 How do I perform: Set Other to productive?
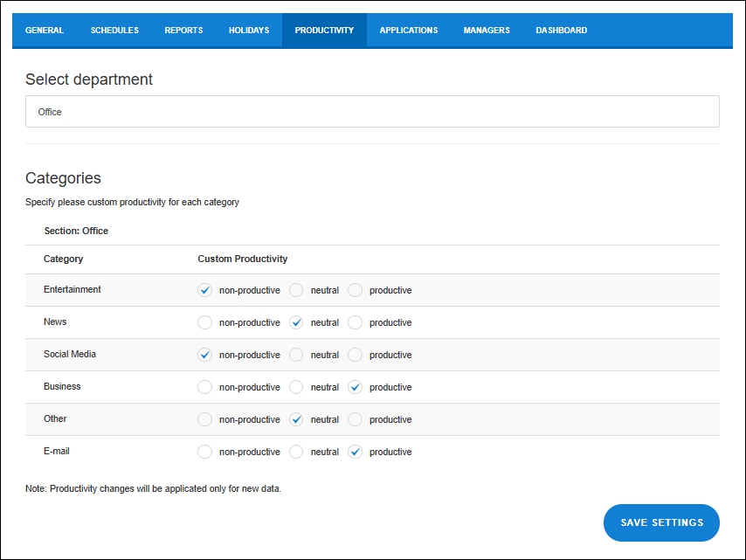[355, 419]
